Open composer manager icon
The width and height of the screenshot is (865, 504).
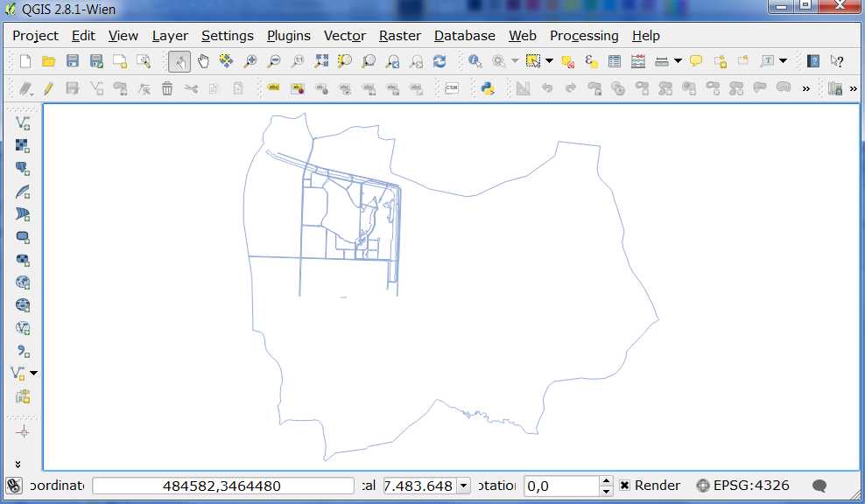(144, 61)
